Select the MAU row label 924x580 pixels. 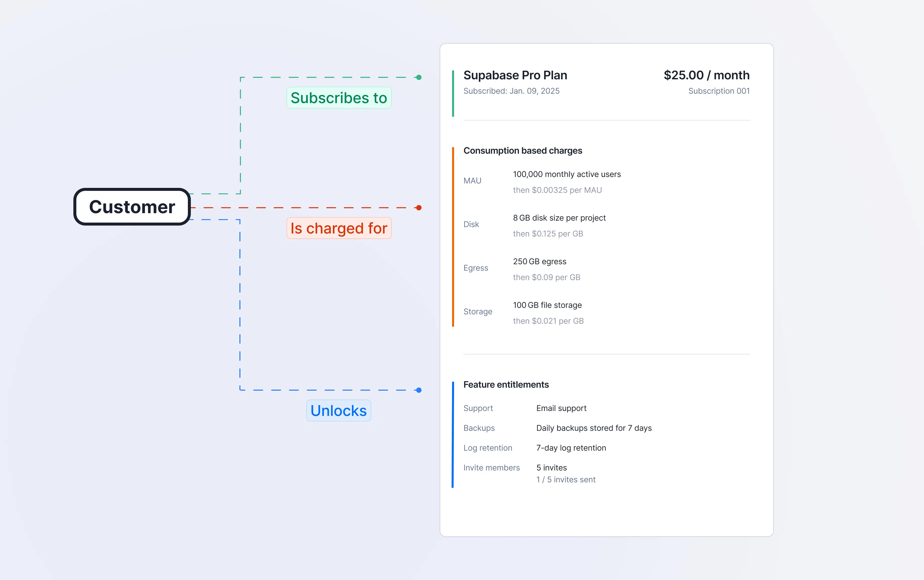point(472,181)
